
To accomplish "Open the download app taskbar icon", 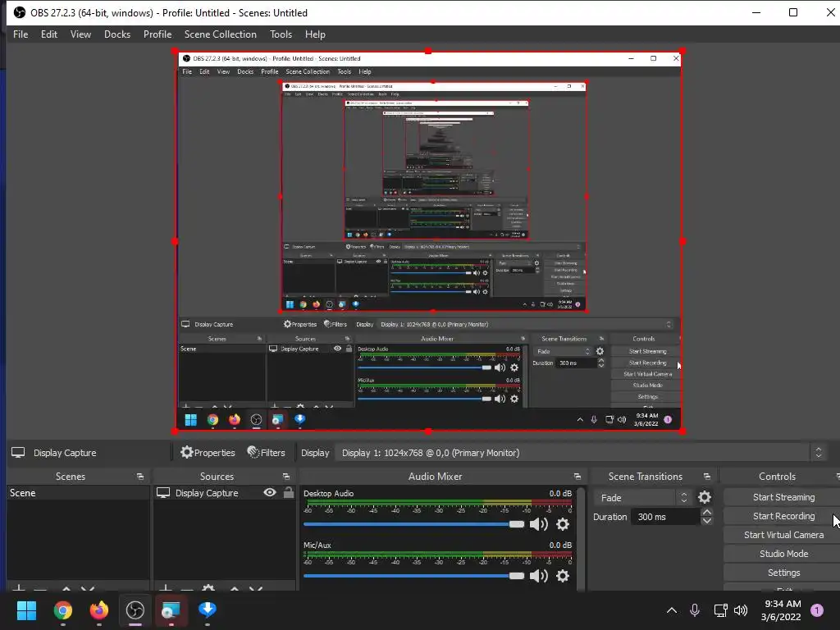I will pos(208,610).
